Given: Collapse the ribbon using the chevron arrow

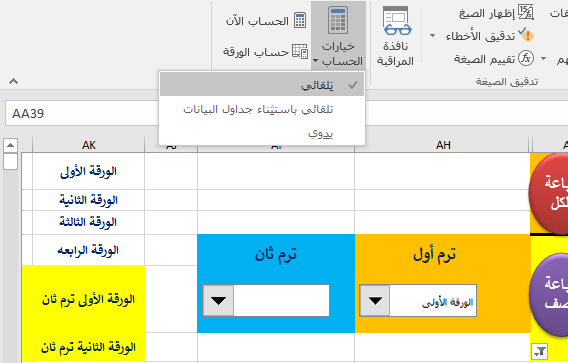Looking at the screenshot, I should tap(13, 81).
